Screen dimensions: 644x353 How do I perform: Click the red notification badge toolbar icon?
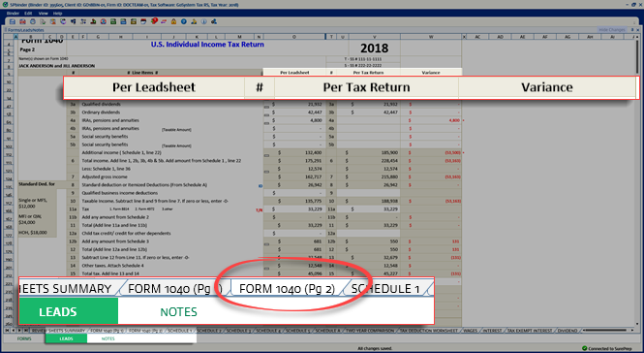click(x=154, y=21)
